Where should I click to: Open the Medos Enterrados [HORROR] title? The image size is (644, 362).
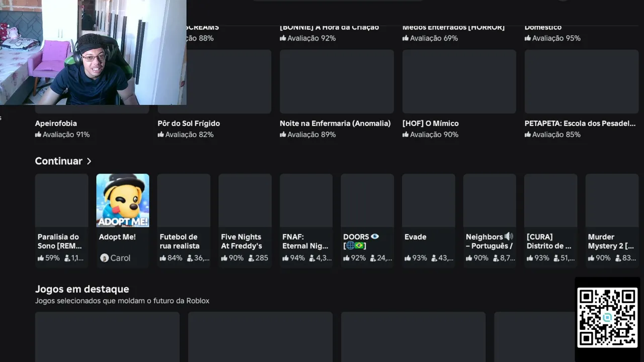tap(453, 27)
